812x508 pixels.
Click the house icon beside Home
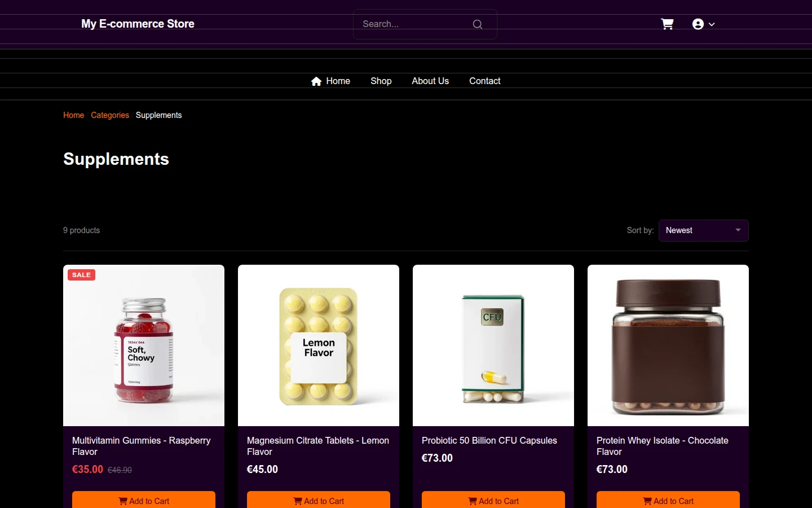[x=316, y=81]
